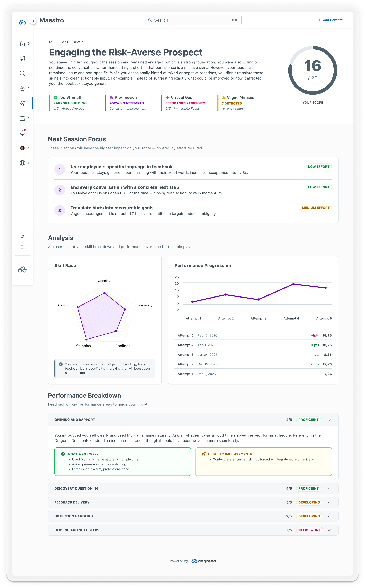Click the degreed link in footer
Image resolution: width=365 pixels, height=588 pixels.
pyautogui.click(x=204, y=561)
